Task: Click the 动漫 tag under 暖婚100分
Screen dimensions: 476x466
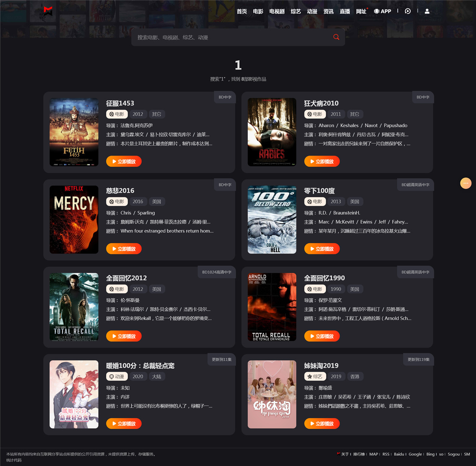Action: tap(117, 377)
